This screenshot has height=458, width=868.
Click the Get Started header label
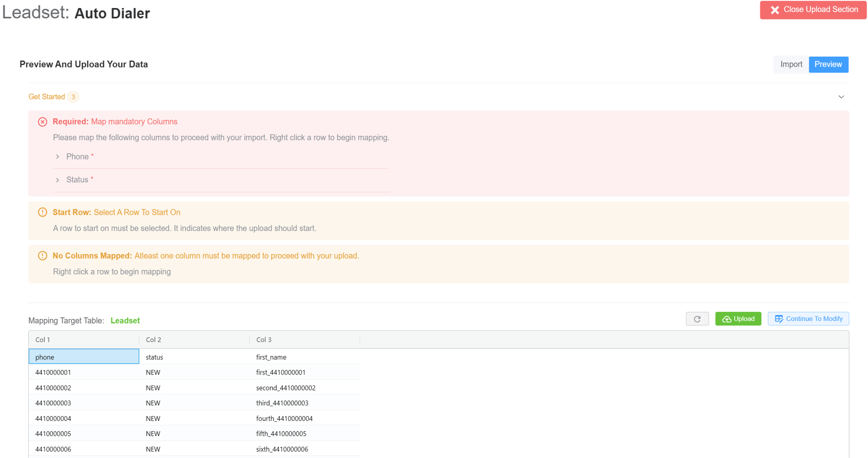coord(47,97)
